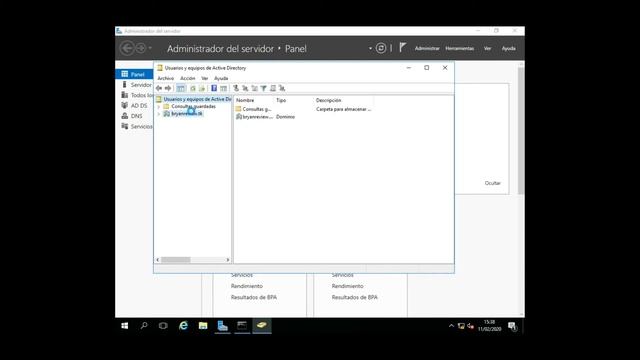The width and height of the screenshot is (640, 360).
Task: Toggle the action pane toolbar icon
Action: point(224,88)
